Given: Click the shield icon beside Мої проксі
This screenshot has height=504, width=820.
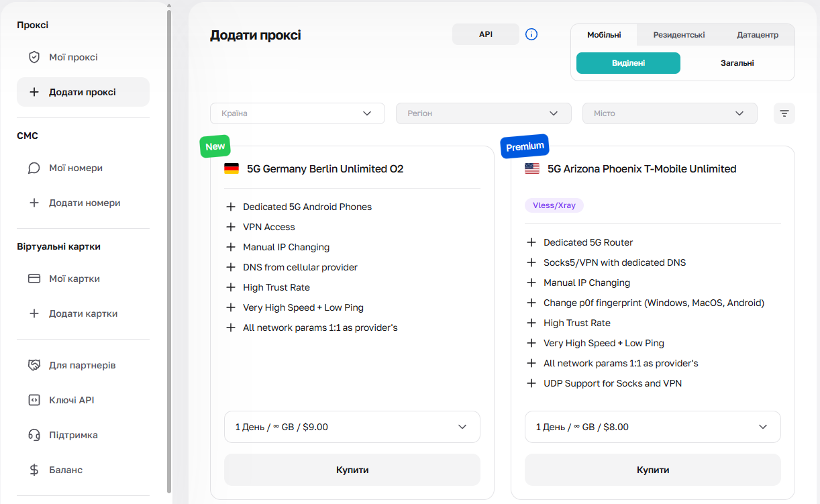Looking at the screenshot, I should [x=34, y=57].
